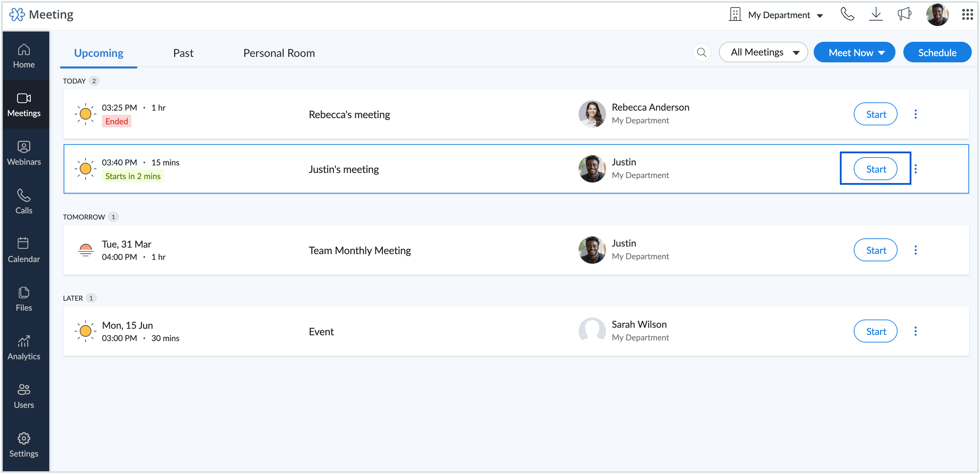Switch to the Past meetings tab
Image resolution: width=980 pixels, height=474 pixels.
pos(183,53)
